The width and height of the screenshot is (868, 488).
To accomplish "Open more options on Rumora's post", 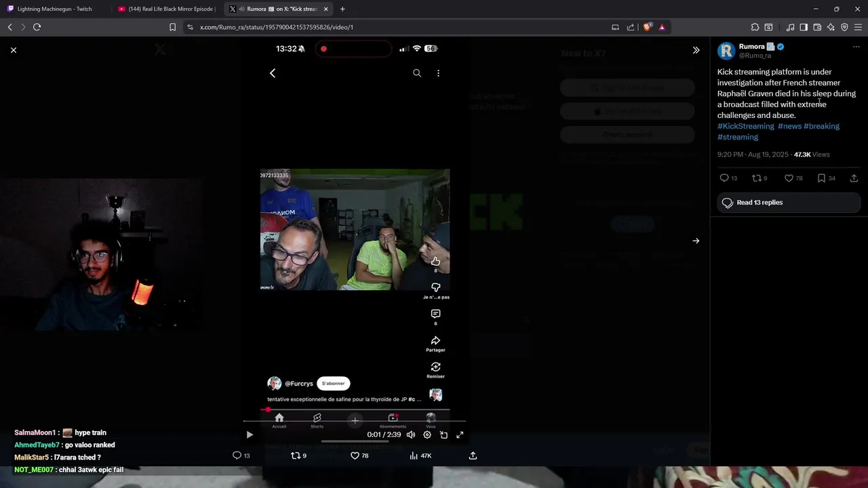I will [856, 47].
